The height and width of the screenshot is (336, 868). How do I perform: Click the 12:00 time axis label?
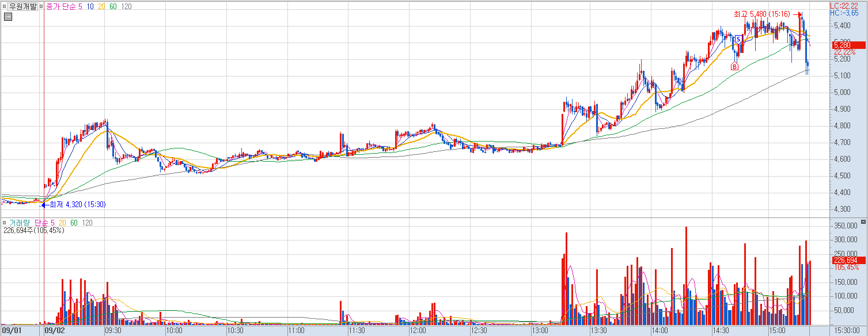pyautogui.click(x=418, y=331)
